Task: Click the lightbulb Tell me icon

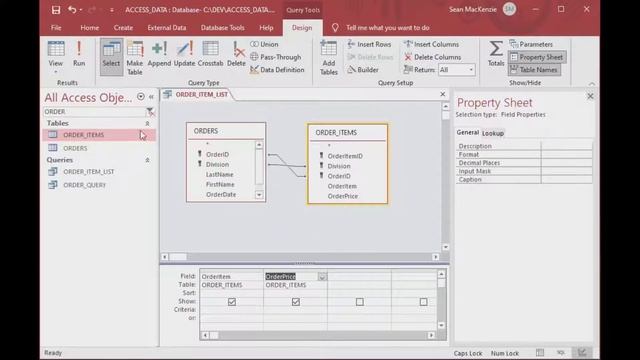Action: pos(335,28)
